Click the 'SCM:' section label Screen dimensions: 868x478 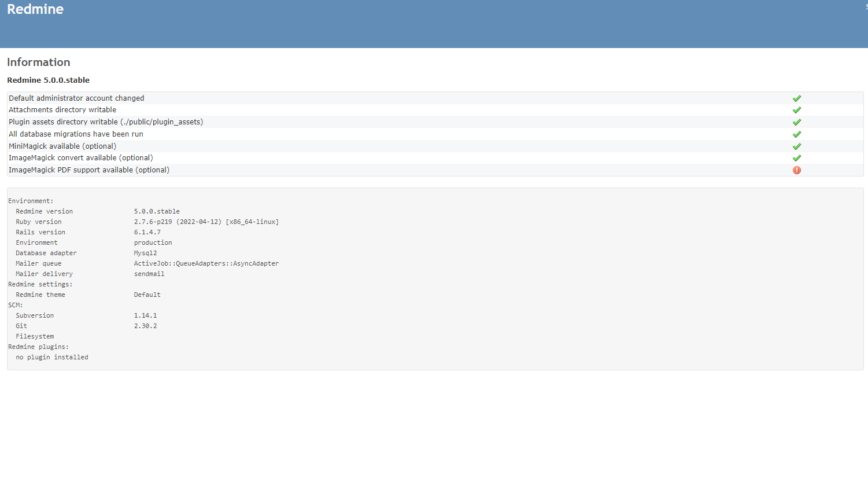(16, 306)
